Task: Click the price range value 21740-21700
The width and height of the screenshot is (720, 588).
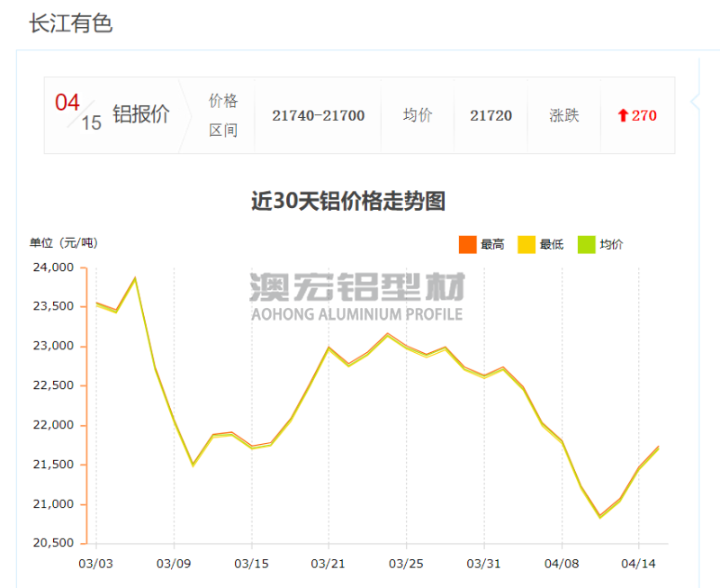Action: 318,115
